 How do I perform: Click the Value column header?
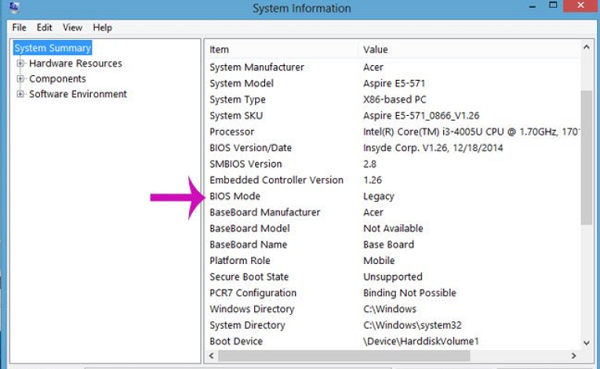pos(470,49)
